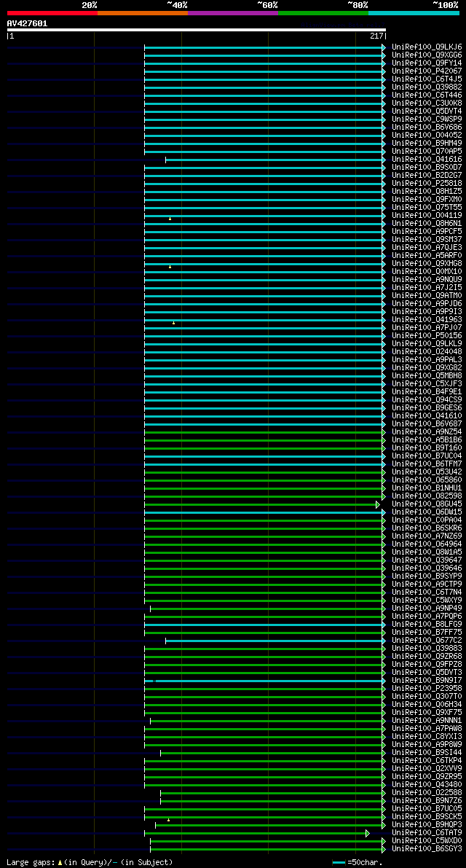
Task: Click the white query sequence ruler bar
Action: [x=197, y=30]
